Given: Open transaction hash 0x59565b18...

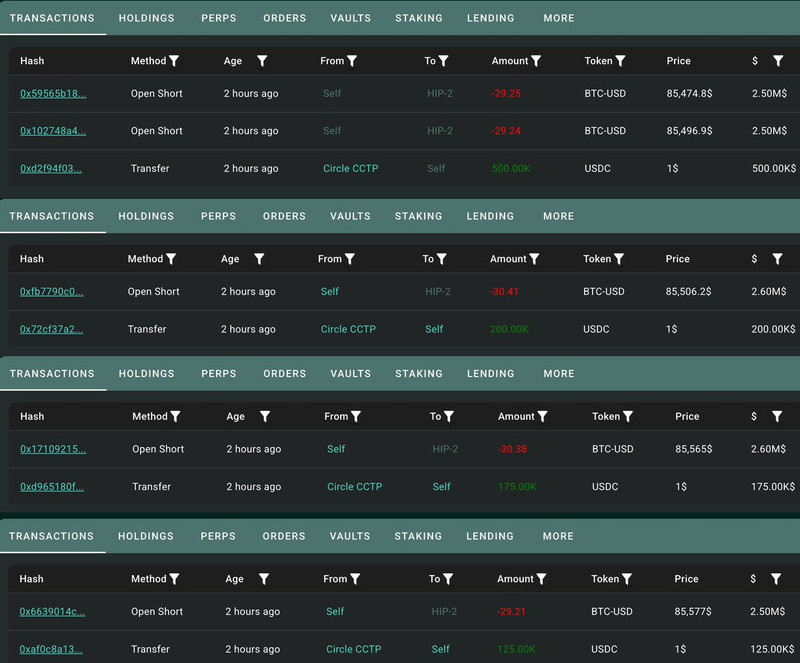Looking at the screenshot, I should (x=53, y=93).
